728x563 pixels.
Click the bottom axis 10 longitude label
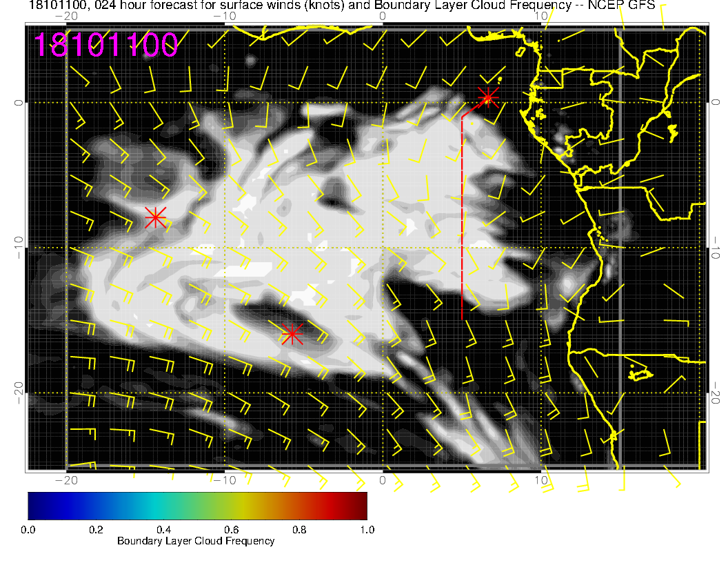click(541, 480)
